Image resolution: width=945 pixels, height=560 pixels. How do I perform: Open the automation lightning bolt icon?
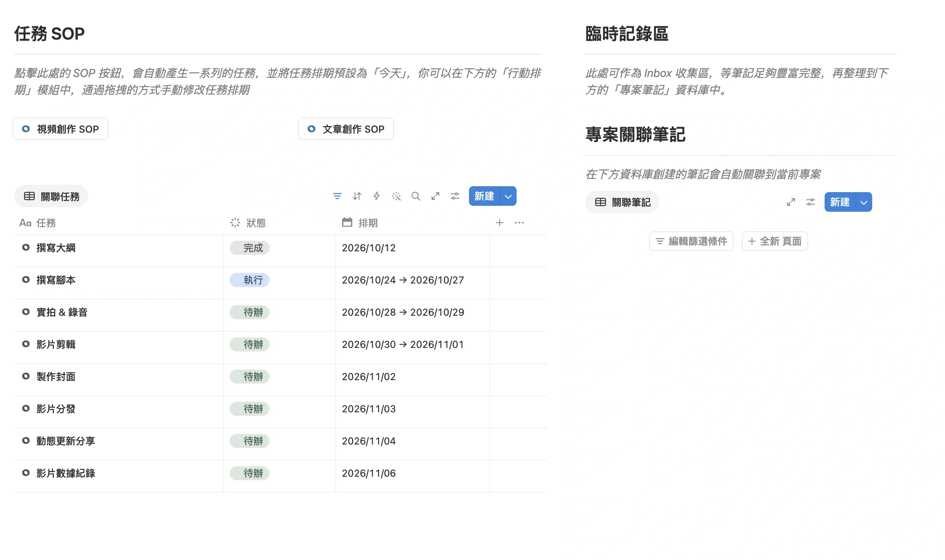tap(377, 196)
